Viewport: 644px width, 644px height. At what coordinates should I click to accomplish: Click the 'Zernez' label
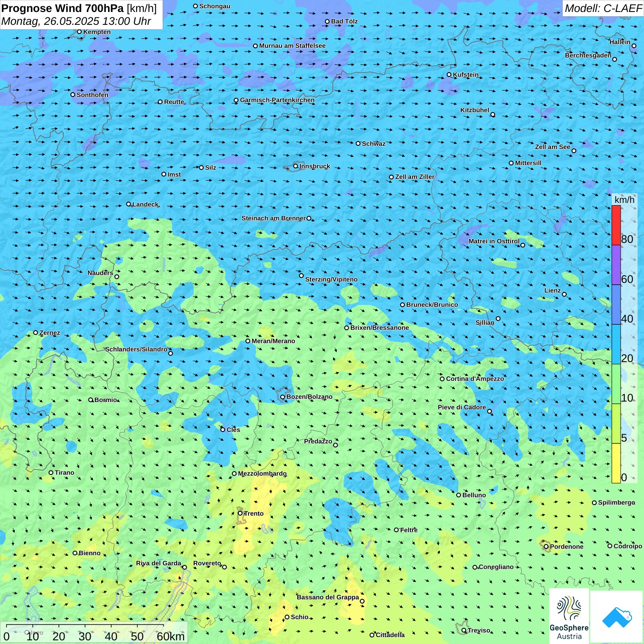tap(50, 333)
